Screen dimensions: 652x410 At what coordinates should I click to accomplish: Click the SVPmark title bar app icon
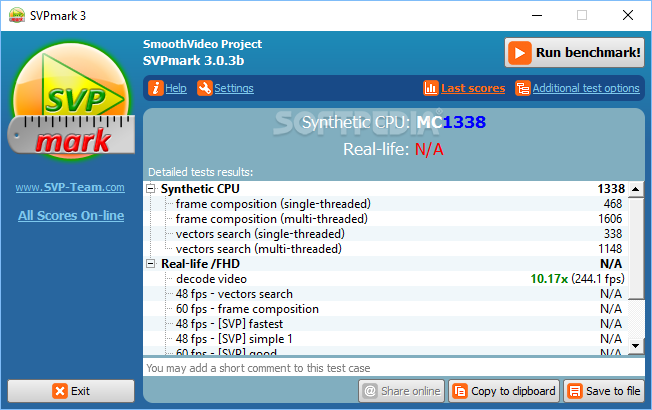[x=17, y=15]
